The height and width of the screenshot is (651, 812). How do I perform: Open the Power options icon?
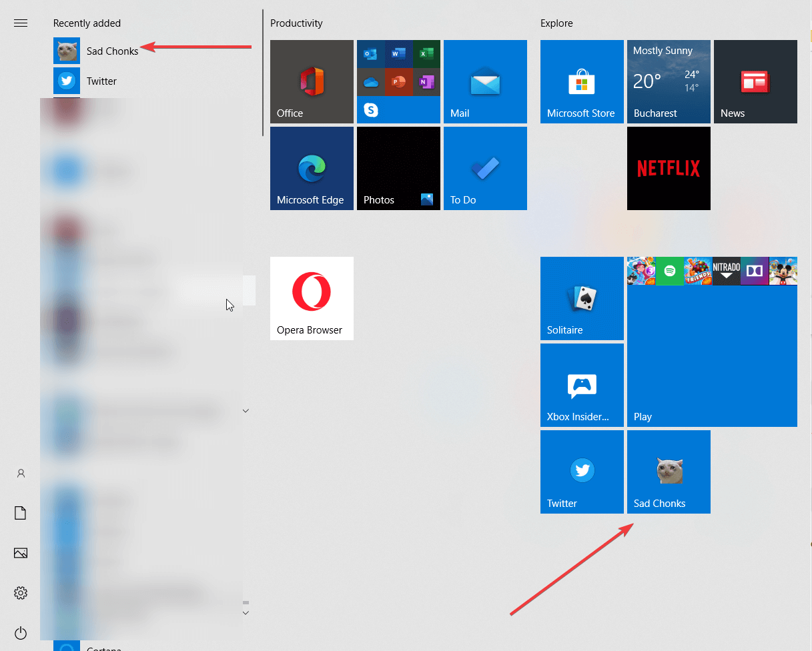point(21,632)
